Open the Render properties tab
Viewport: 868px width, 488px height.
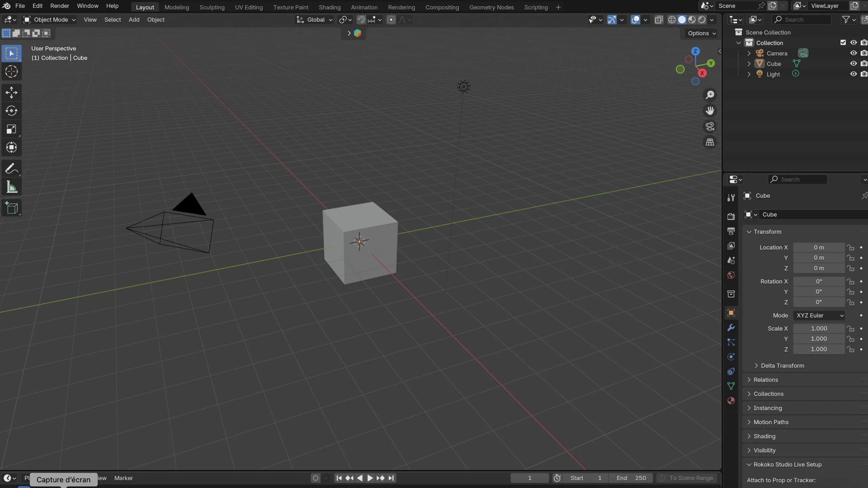tap(731, 216)
